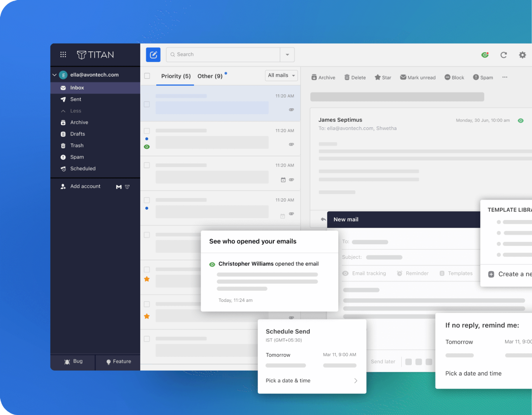Click the orange star on the sixth email
Image resolution: width=532 pixels, height=415 pixels.
click(x=147, y=279)
